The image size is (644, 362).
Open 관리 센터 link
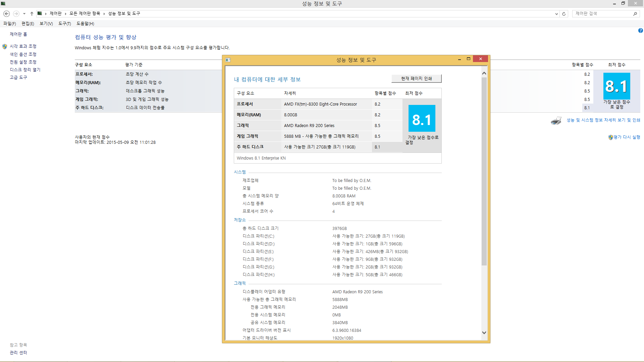[18, 353]
